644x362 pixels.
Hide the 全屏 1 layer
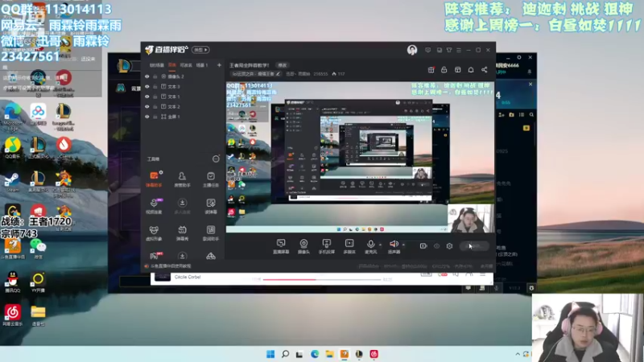147,117
